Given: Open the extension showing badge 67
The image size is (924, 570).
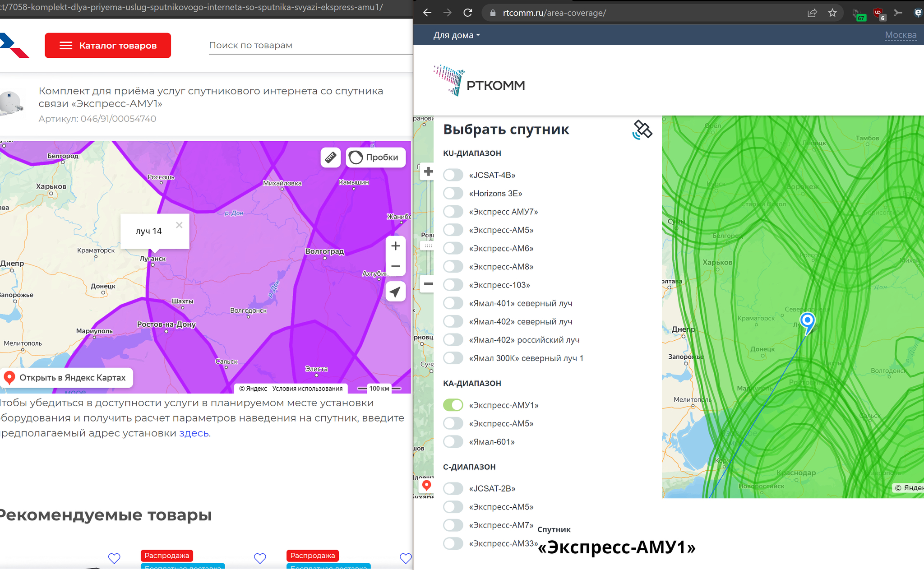Looking at the screenshot, I should click(859, 14).
